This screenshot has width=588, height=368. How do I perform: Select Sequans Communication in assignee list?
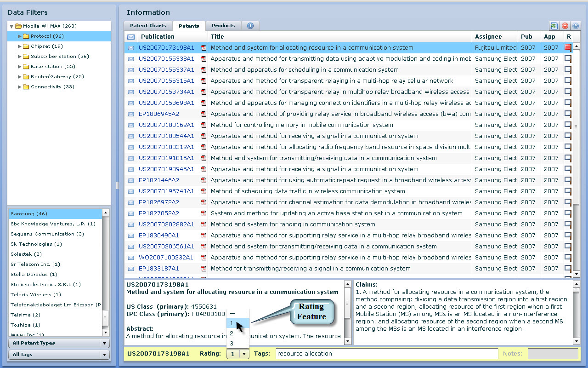[47, 234]
